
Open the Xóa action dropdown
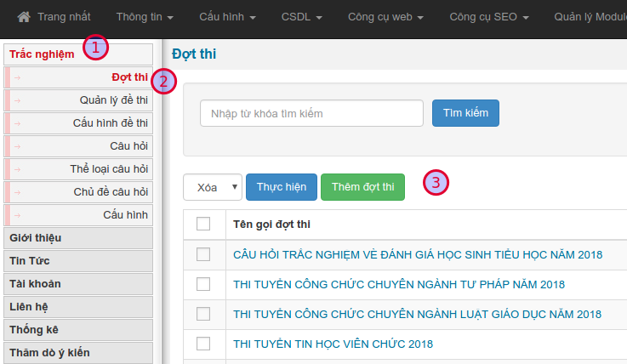213,187
